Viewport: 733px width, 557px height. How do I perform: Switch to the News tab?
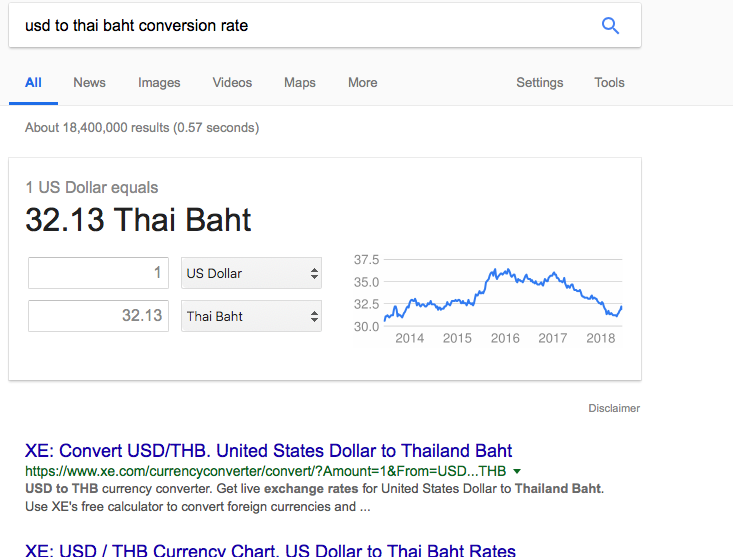pos(89,83)
